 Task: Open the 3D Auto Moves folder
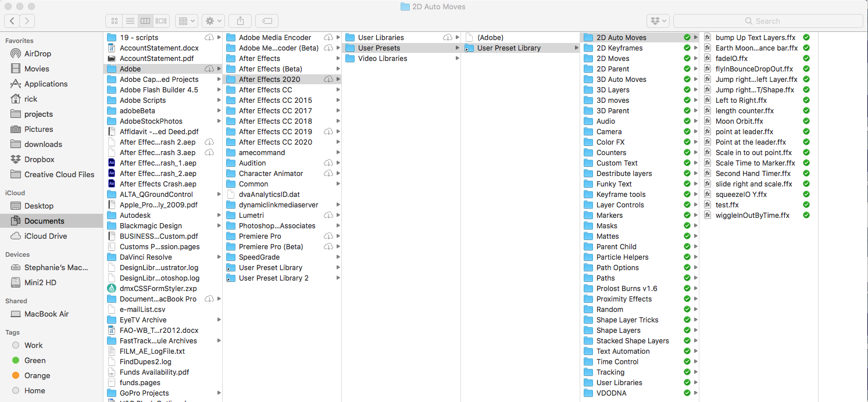coord(621,79)
